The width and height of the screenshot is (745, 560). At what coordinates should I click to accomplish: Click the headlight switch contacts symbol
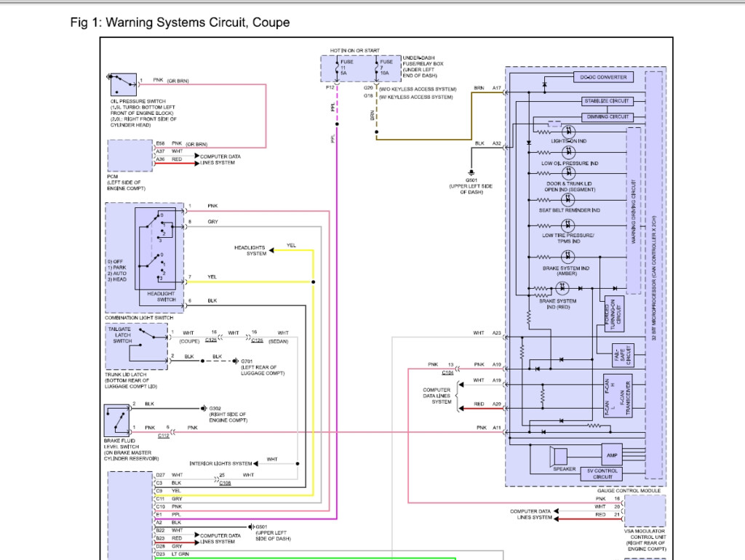click(x=156, y=249)
